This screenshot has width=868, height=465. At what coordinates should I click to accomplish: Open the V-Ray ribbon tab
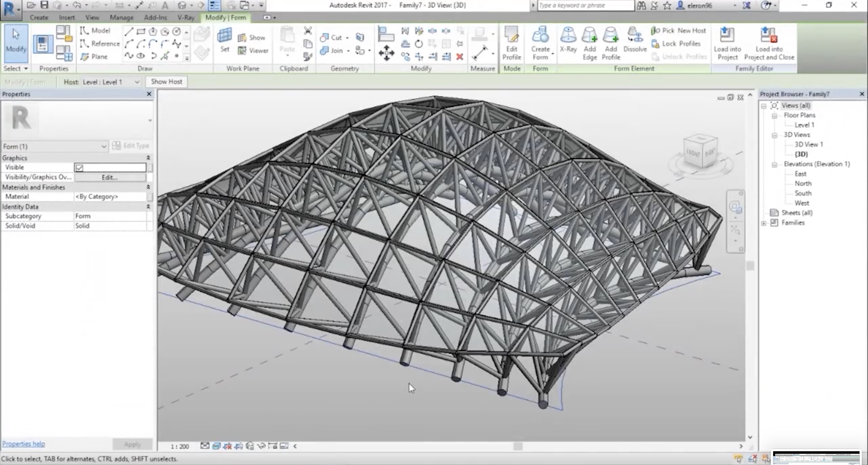pos(186,18)
